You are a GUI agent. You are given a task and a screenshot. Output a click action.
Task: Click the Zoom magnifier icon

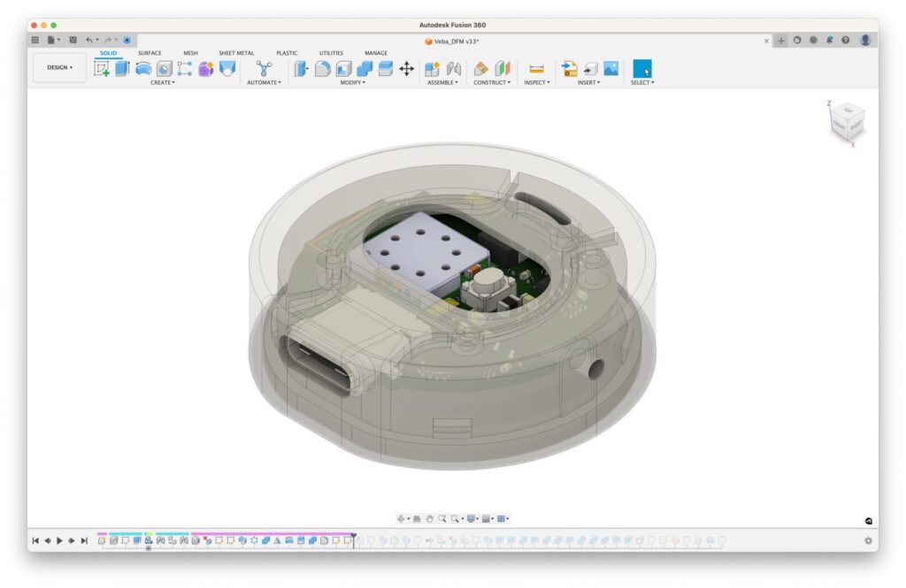442,519
